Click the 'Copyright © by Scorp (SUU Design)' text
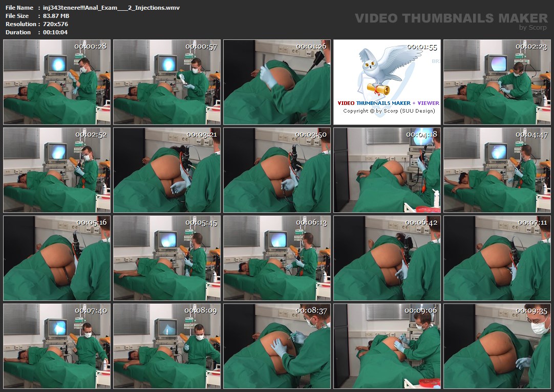The image size is (554, 392). pyautogui.click(x=389, y=111)
